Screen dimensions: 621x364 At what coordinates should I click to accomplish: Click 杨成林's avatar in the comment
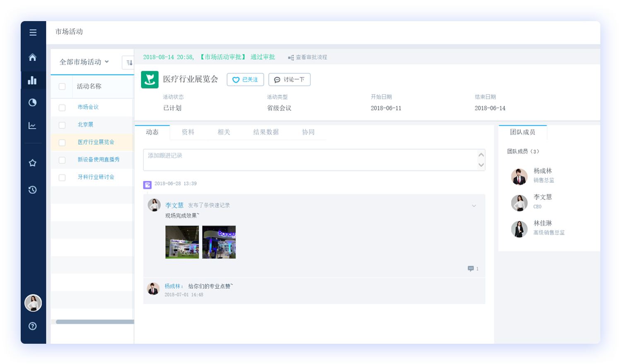[154, 289]
